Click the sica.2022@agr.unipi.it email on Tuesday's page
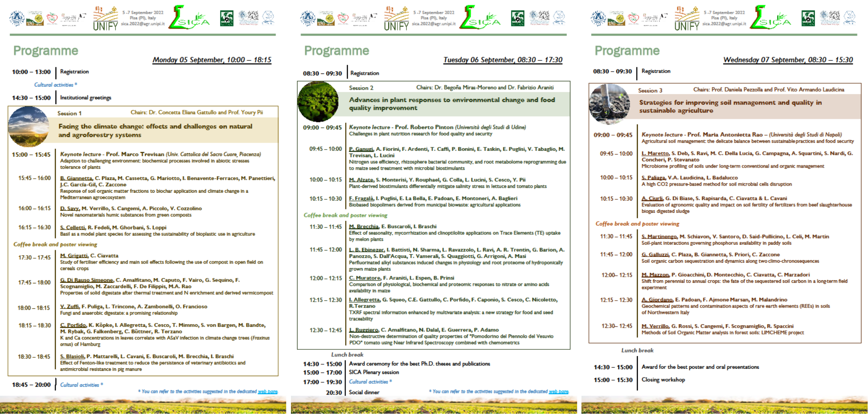 (434, 24)
